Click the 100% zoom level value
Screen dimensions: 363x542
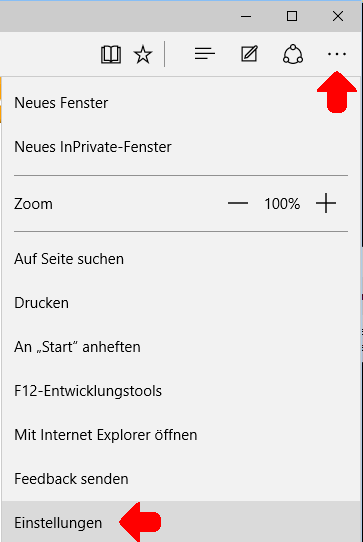(x=282, y=204)
